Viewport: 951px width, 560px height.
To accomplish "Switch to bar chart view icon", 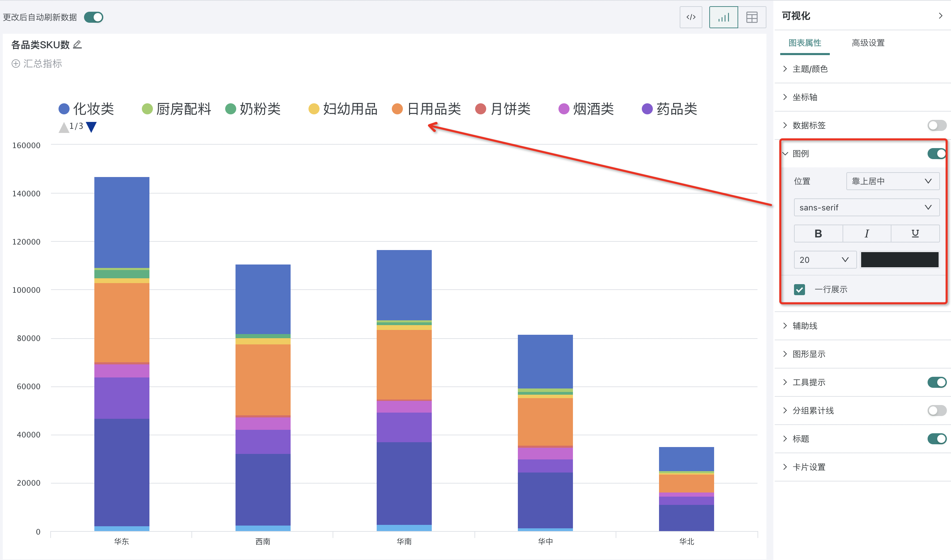I will 723,17.
